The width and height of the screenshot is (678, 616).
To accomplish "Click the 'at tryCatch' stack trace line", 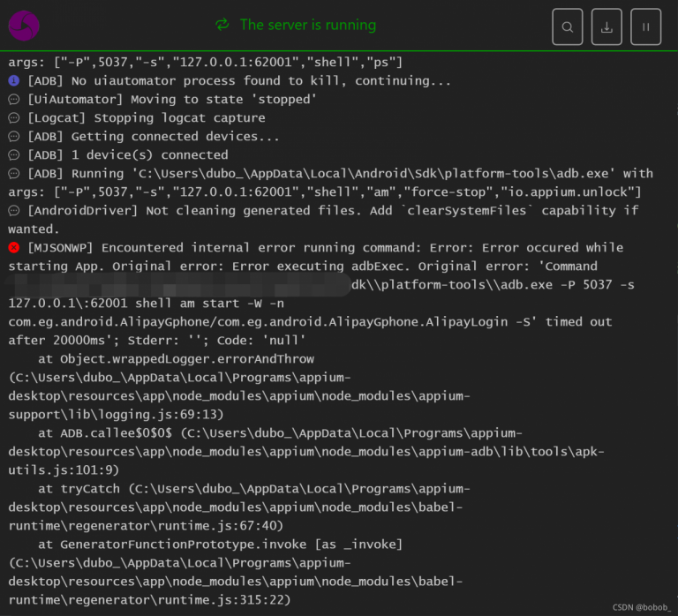I will [254, 489].
